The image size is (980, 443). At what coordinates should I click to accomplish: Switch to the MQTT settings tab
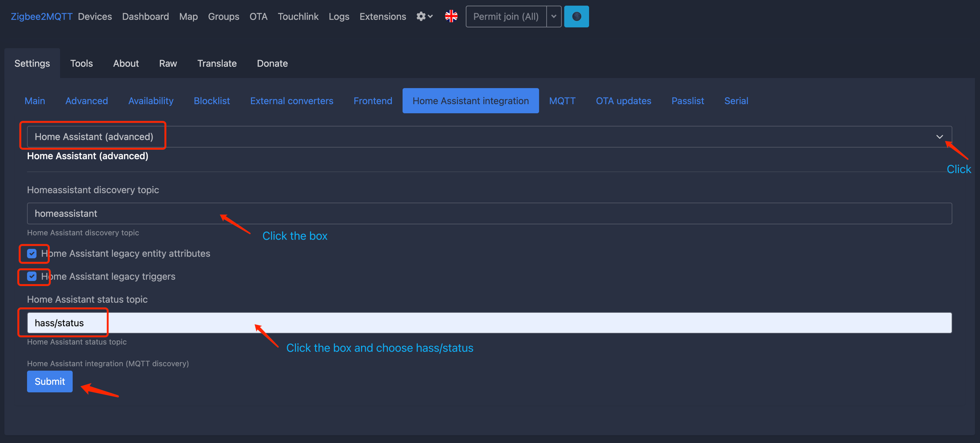pos(562,101)
